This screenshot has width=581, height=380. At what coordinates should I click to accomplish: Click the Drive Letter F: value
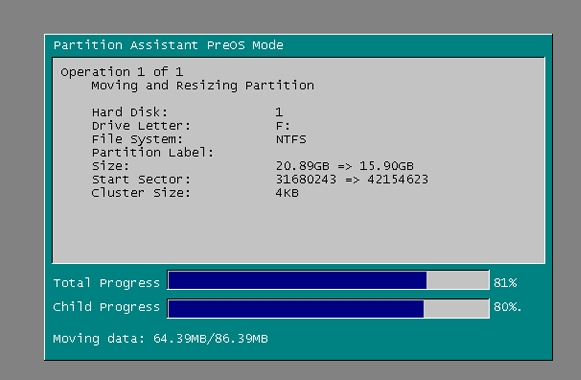pos(283,126)
